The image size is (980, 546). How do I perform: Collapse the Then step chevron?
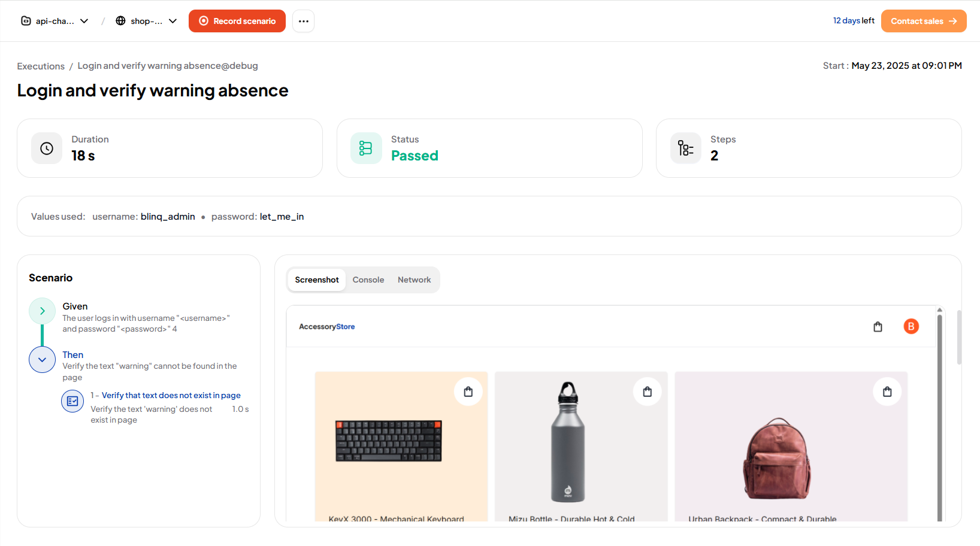click(x=43, y=360)
